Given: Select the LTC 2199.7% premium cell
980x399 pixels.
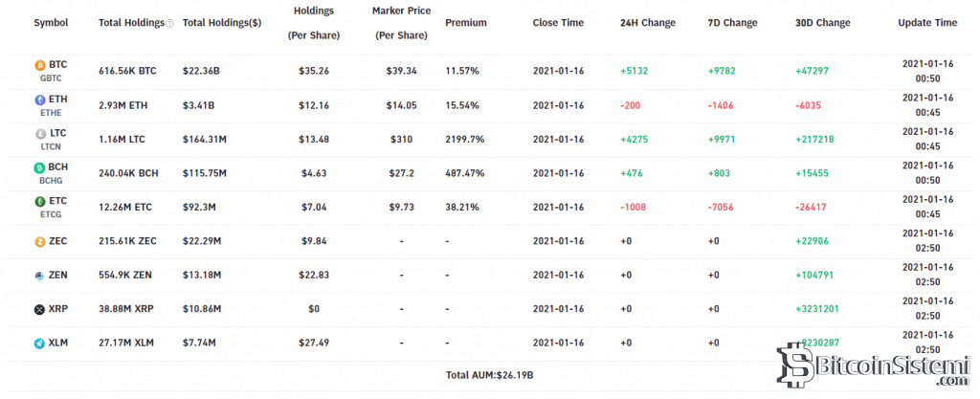Looking at the screenshot, I should pyautogui.click(x=464, y=140).
